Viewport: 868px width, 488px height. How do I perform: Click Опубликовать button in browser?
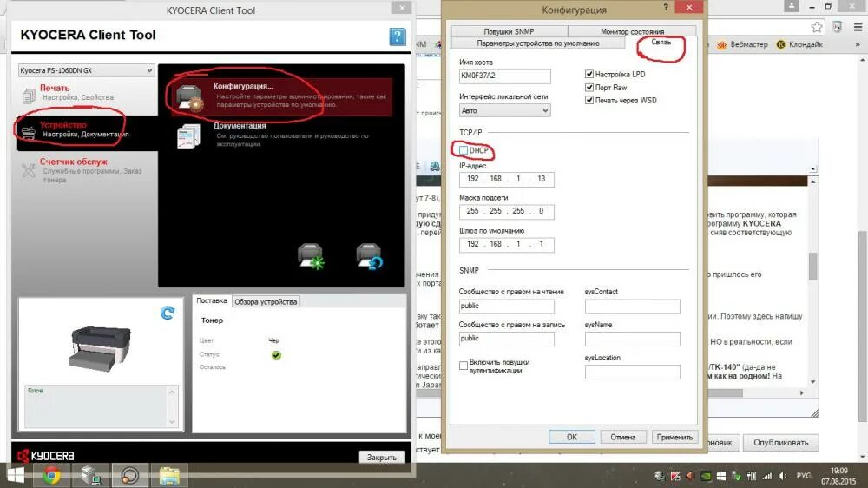click(x=780, y=443)
